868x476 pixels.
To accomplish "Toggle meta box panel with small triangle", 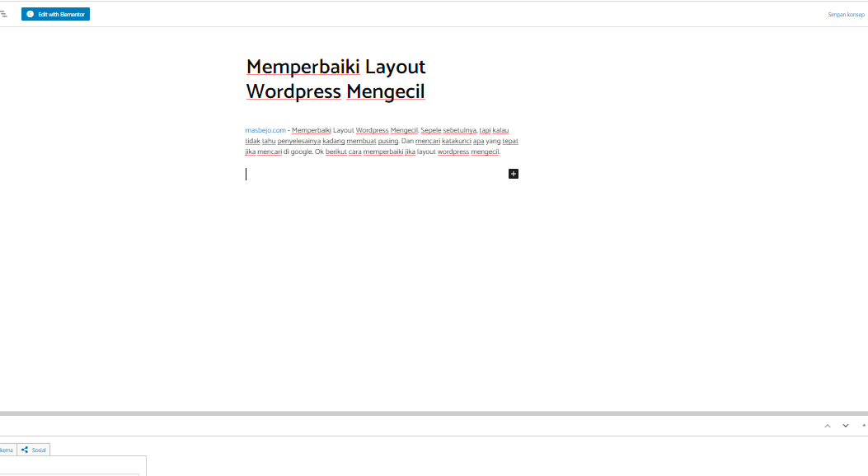I will point(864,425).
